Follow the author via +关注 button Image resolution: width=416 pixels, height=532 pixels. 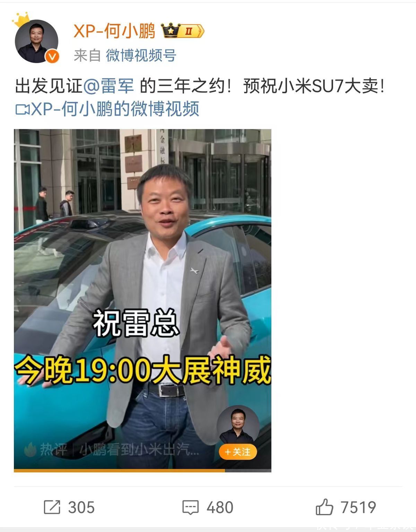238,452
